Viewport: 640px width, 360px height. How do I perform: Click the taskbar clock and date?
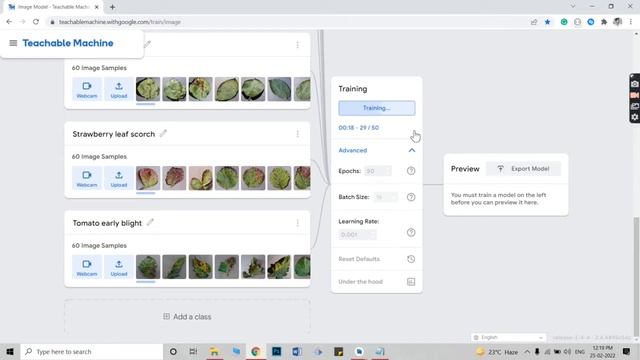tap(602, 351)
